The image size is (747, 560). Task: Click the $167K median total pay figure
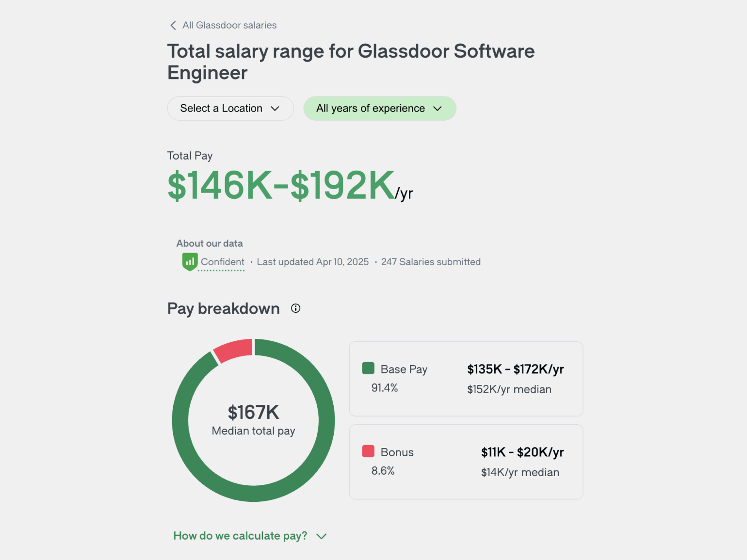pos(253,413)
